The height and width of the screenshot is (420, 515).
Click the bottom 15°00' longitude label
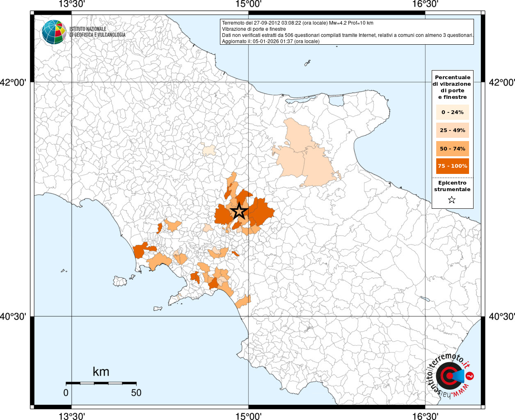tap(248, 416)
